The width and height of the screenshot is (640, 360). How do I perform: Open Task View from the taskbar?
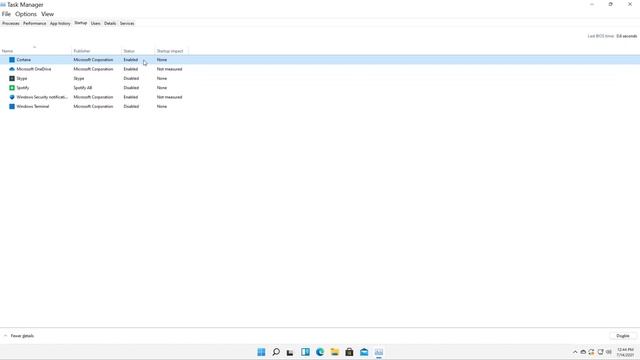pyautogui.click(x=290, y=352)
